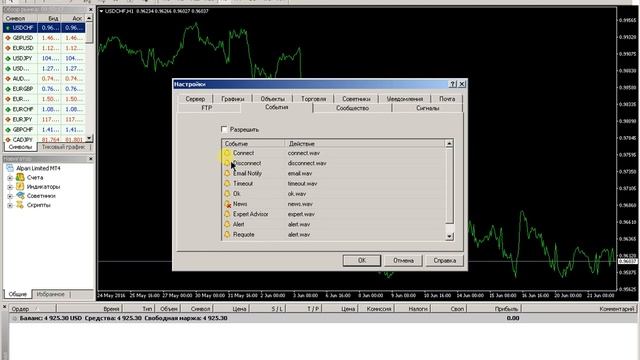The image size is (640, 360).
Task: Click the Событие column header
Action: tap(253, 144)
